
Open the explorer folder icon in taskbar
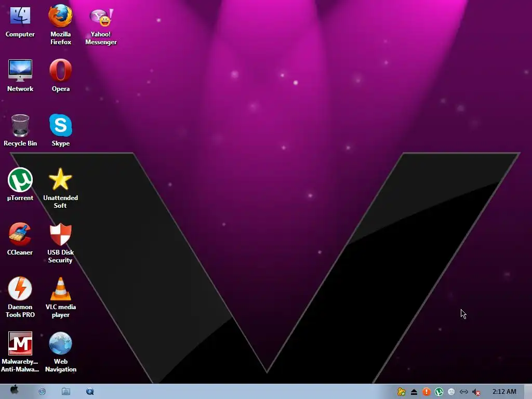[66, 392]
